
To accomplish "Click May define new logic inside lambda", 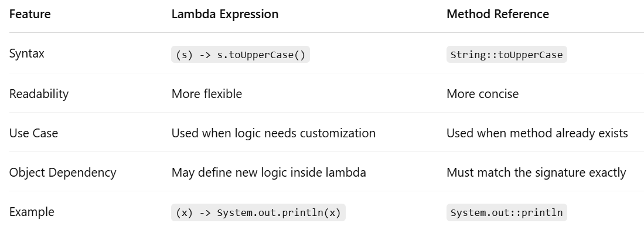I will coord(268,173).
